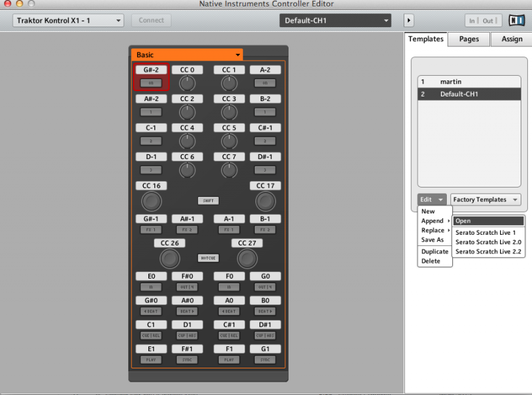
Task: Choose Open in the submenu
Action: [x=489, y=221]
